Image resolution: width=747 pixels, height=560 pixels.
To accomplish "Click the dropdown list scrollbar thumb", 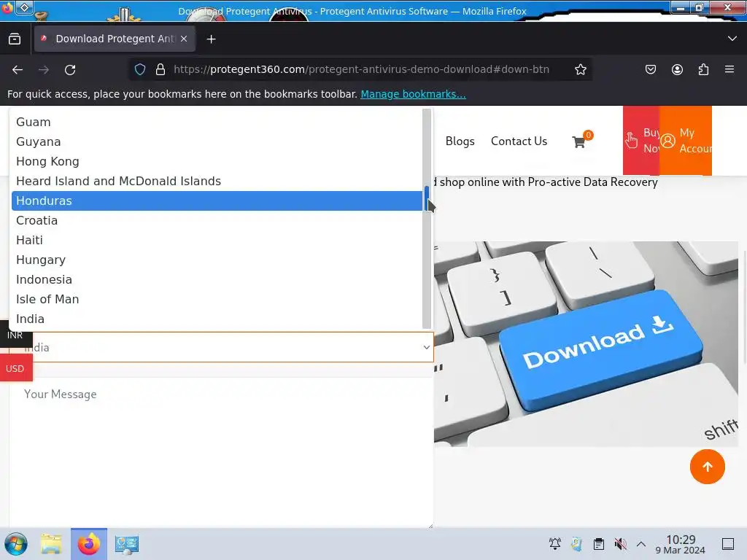I will [x=427, y=198].
